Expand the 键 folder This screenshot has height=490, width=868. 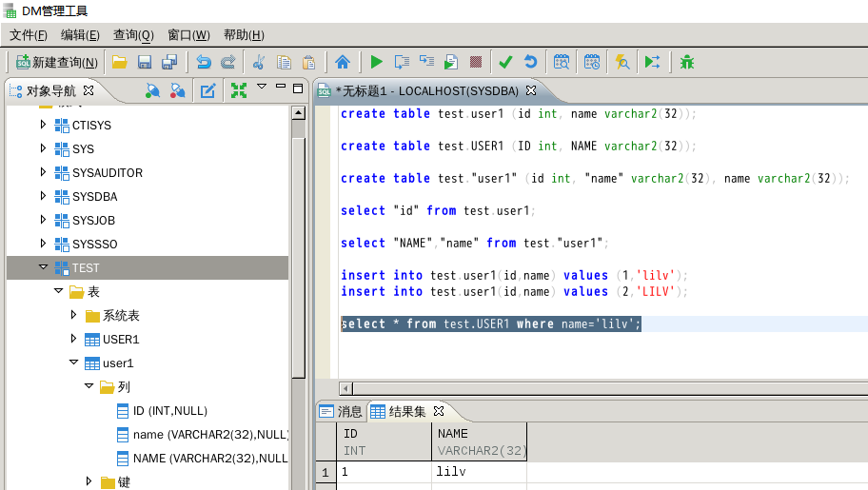(x=89, y=481)
